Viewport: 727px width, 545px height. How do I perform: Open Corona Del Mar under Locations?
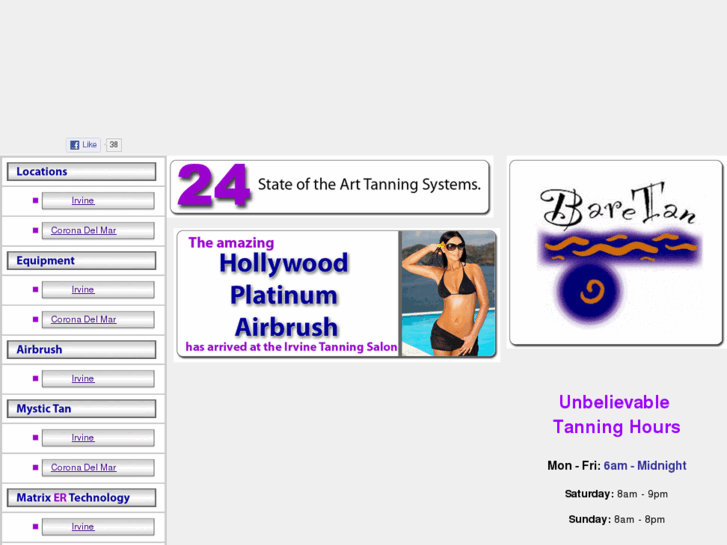tap(83, 230)
